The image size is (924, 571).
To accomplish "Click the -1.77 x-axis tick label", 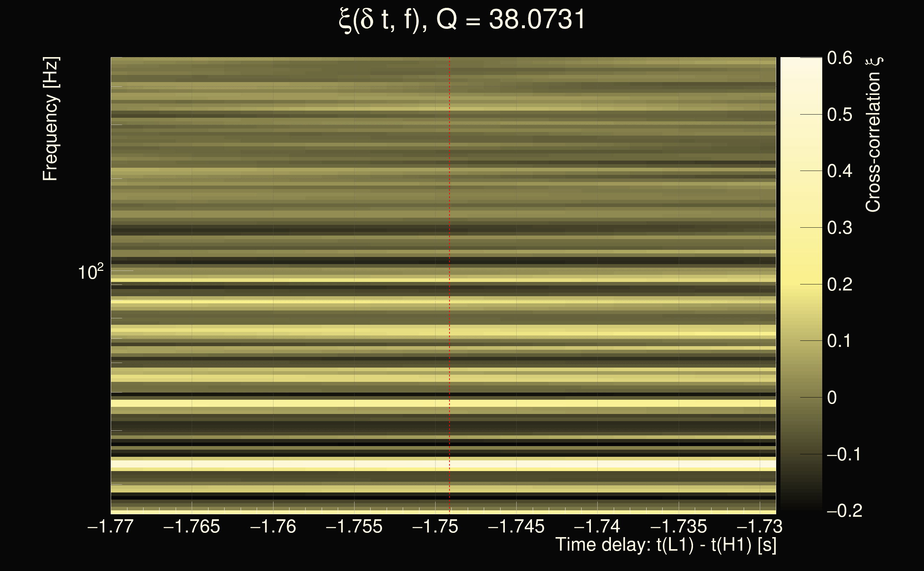I will (110, 526).
